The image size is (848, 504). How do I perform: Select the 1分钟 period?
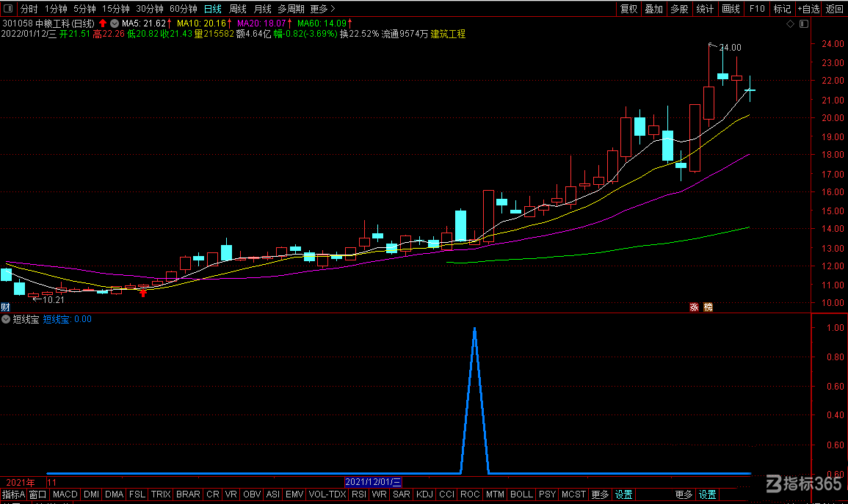[x=57, y=9]
